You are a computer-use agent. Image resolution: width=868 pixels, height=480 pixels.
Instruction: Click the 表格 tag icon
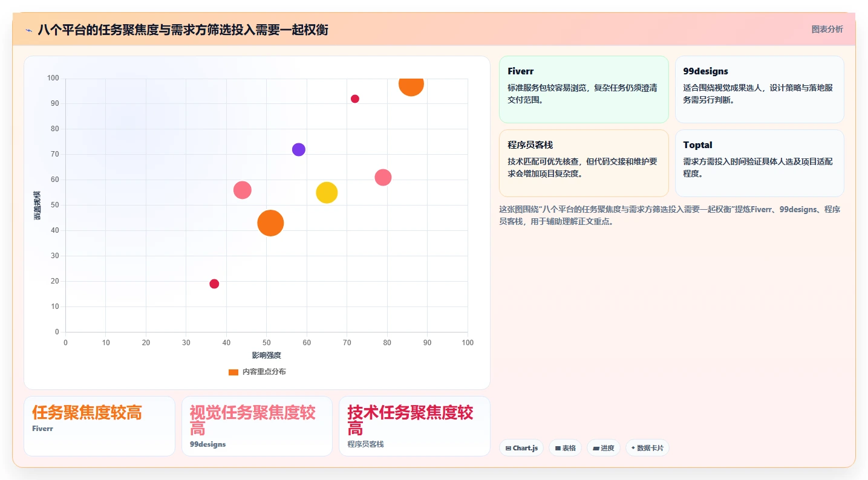pyautogui.click(x=558, y=449)
